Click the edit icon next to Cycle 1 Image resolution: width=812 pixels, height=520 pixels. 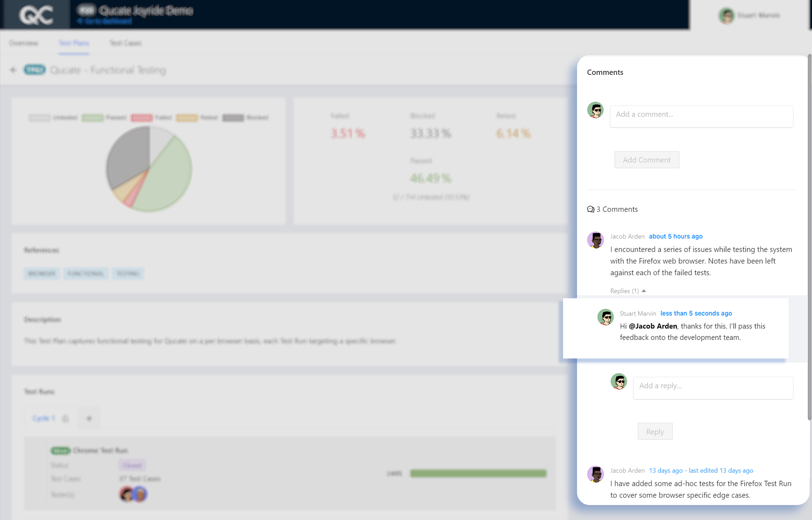click(x=66, y=418)
